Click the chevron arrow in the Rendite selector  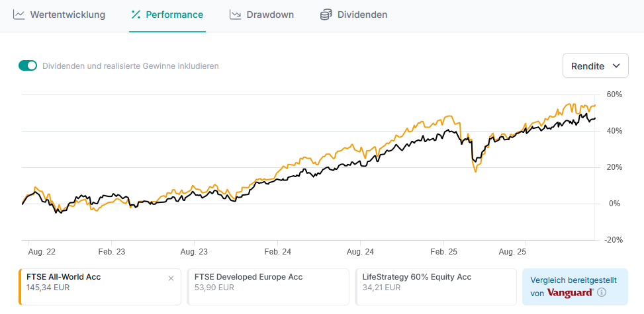pyautogui.click(x=616, y=66)
